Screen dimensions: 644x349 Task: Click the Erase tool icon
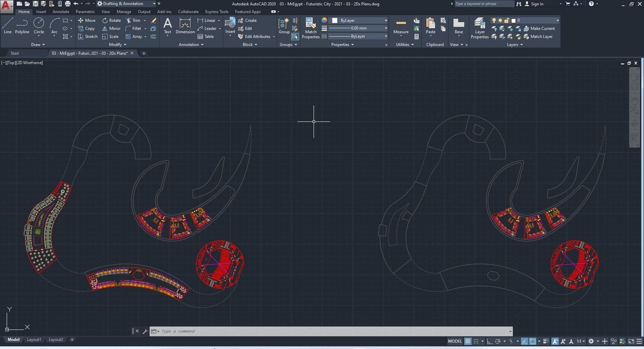pyautogui.click(x=153, y=20)
